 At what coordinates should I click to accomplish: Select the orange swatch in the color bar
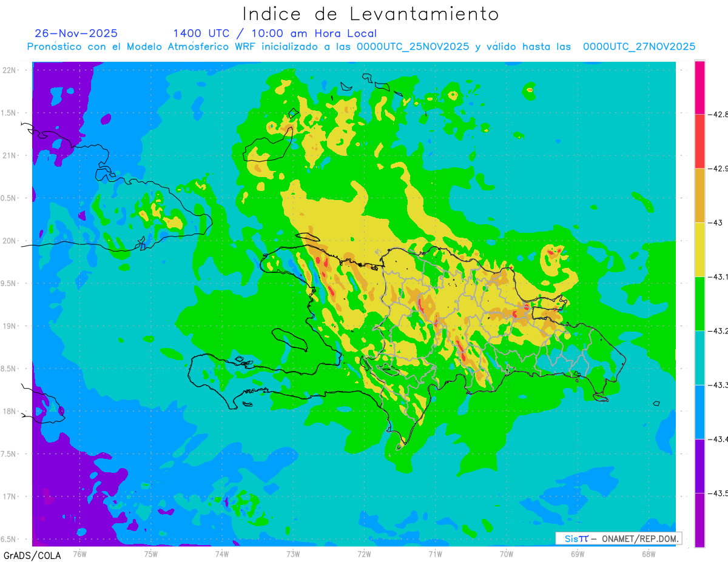point(700,195)
